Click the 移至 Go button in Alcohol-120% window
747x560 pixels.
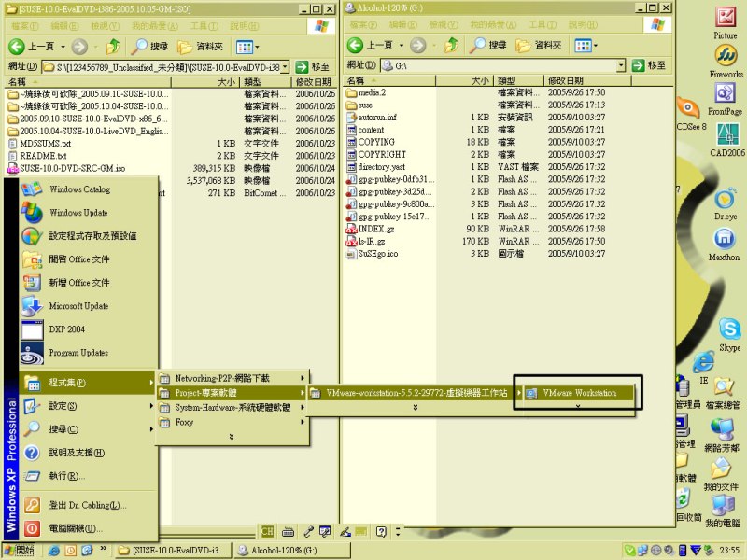tap(649, 65)
